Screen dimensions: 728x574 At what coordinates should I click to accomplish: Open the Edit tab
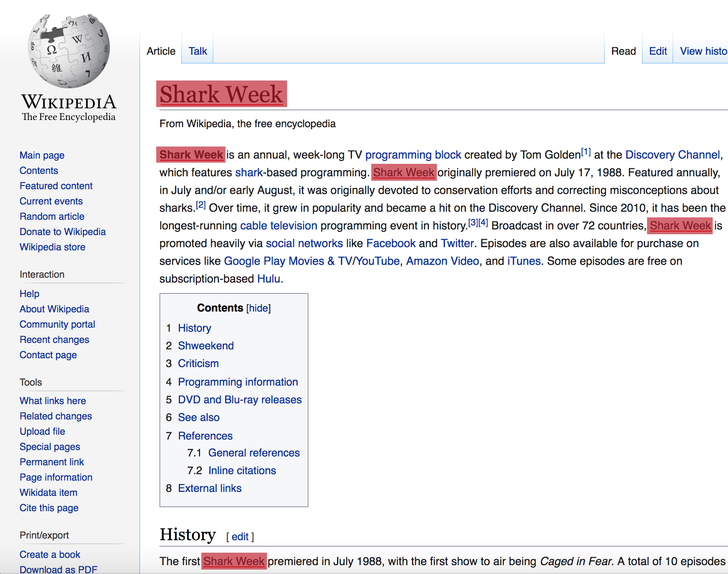tap(658, 51)
